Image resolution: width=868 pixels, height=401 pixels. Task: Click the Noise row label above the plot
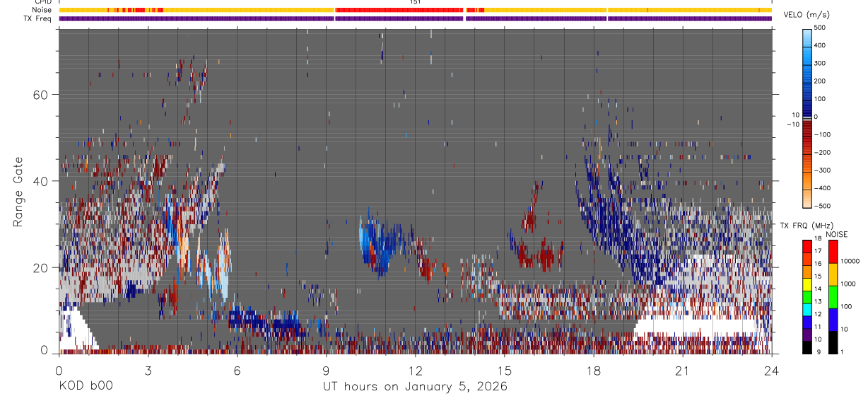point(42,10)
